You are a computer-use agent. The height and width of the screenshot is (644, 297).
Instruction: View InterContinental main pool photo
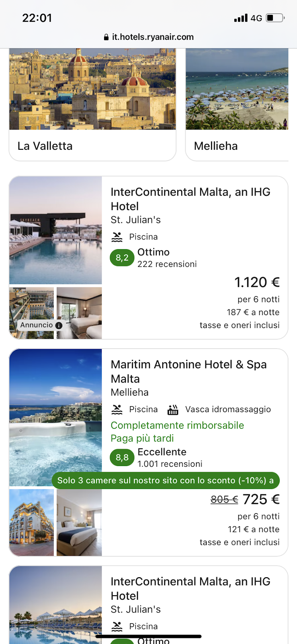coord(55,230)
